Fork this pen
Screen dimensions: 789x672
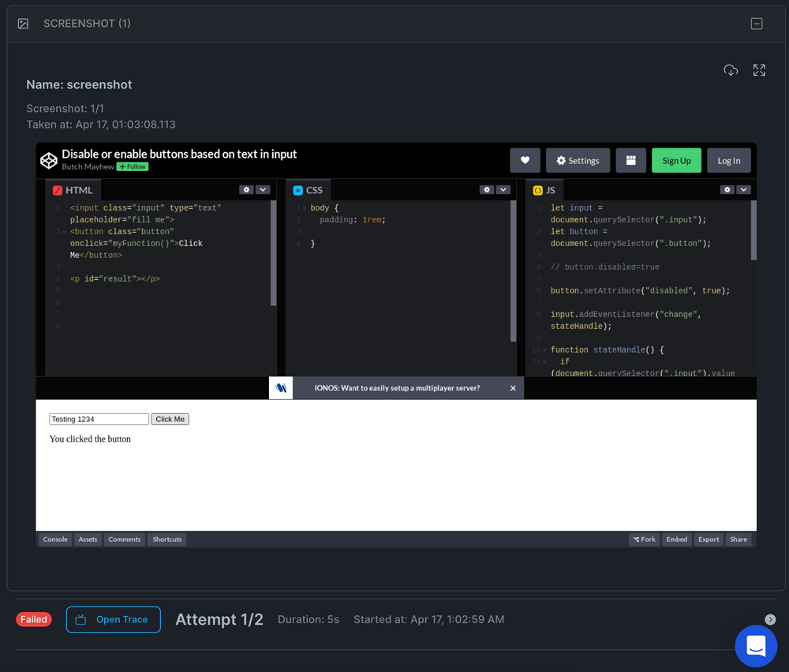(644, 539)
